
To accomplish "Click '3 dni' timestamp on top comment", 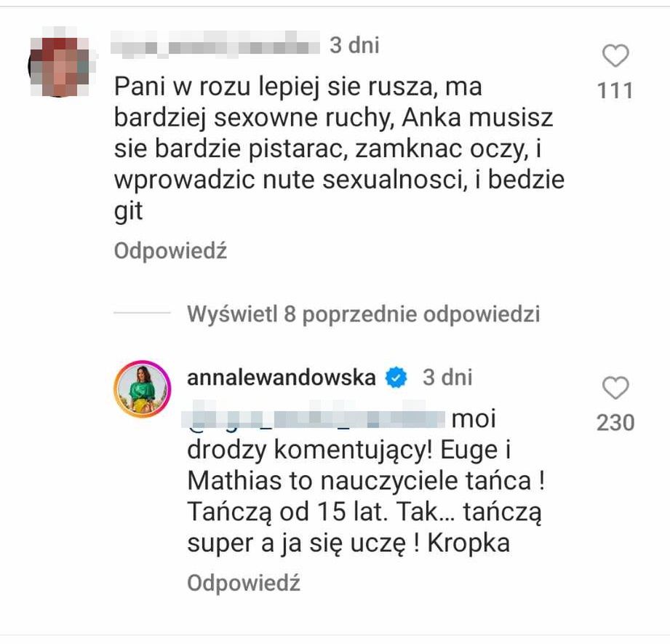I will (x=354, y=46).
